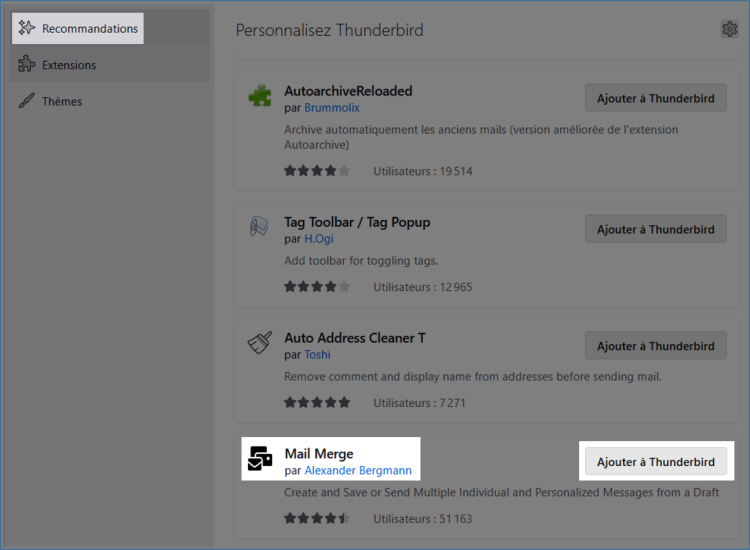Image resolution: width=750 pixels, height=550 pixels.
Task: Click the AutoarchiveReloaded green puzzle icon
Action: [260, 95]
